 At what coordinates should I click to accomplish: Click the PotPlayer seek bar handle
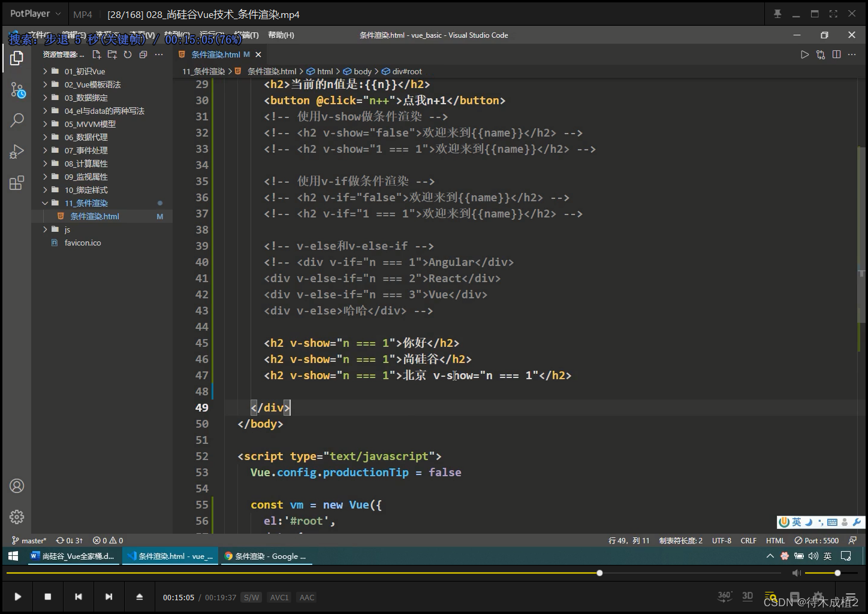[x=599, y=573]
